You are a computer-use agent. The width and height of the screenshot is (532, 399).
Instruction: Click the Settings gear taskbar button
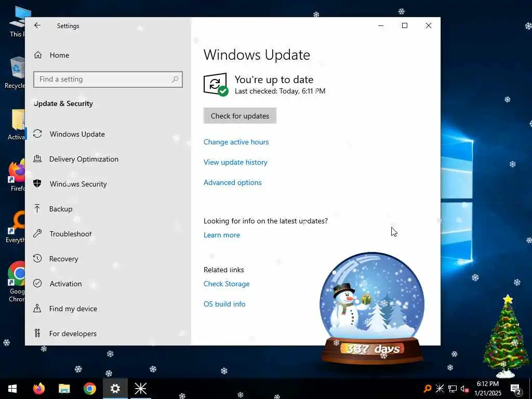pos(115,389)
